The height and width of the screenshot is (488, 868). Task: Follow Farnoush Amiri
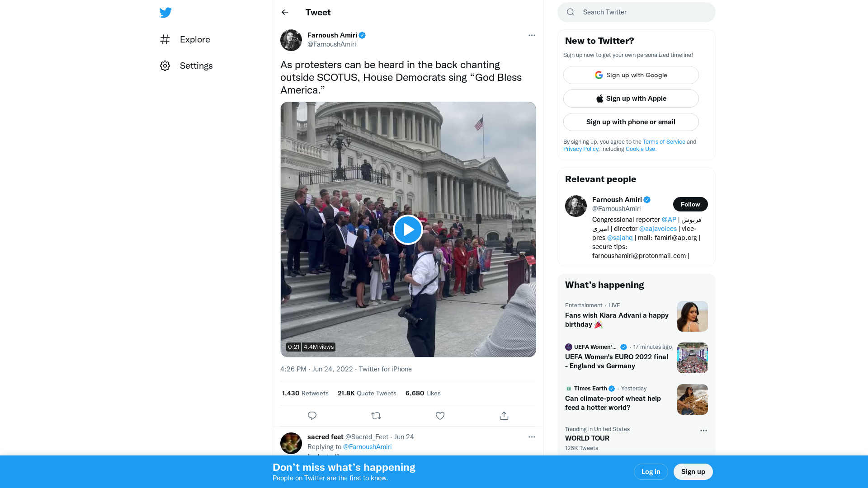(690, 204)
